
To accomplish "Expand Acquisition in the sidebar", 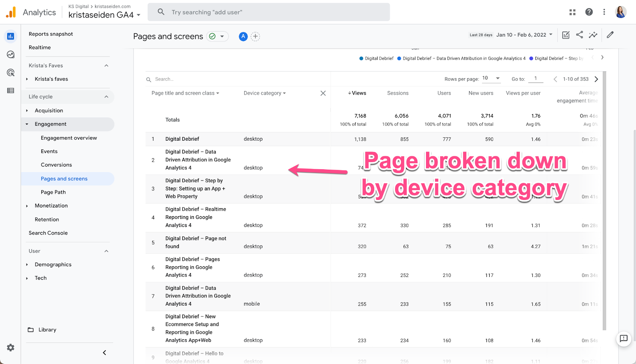I will coord(27,111).
